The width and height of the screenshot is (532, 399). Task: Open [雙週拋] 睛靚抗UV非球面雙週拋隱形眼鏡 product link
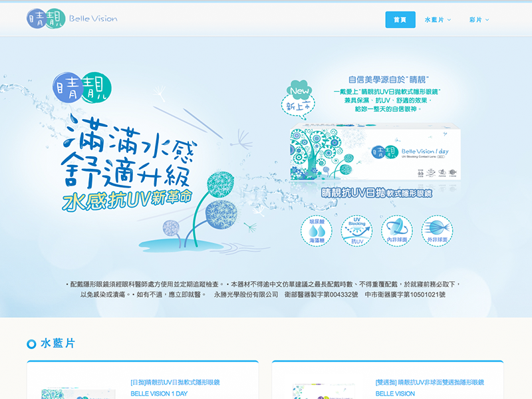tap(430, 382)
